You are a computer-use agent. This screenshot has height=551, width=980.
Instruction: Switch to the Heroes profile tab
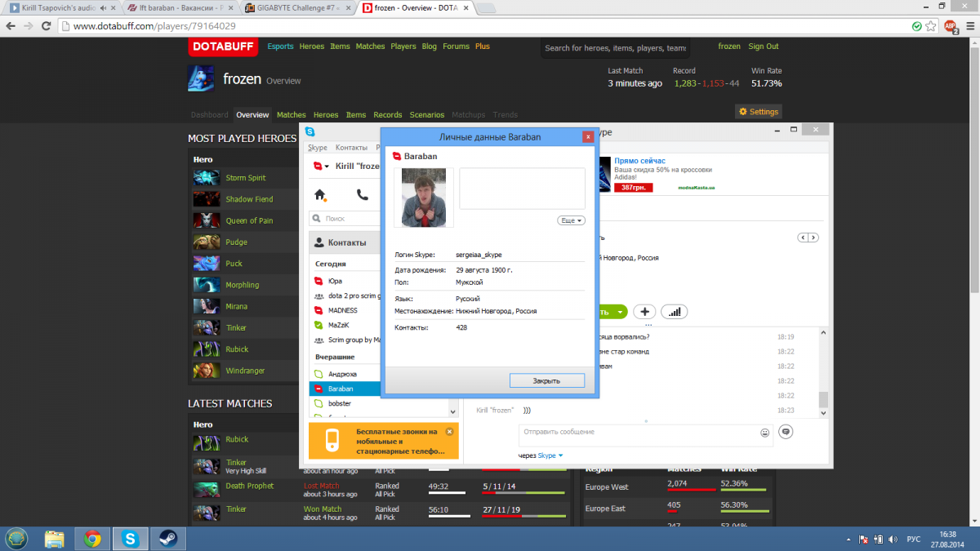tap(326, 115)
